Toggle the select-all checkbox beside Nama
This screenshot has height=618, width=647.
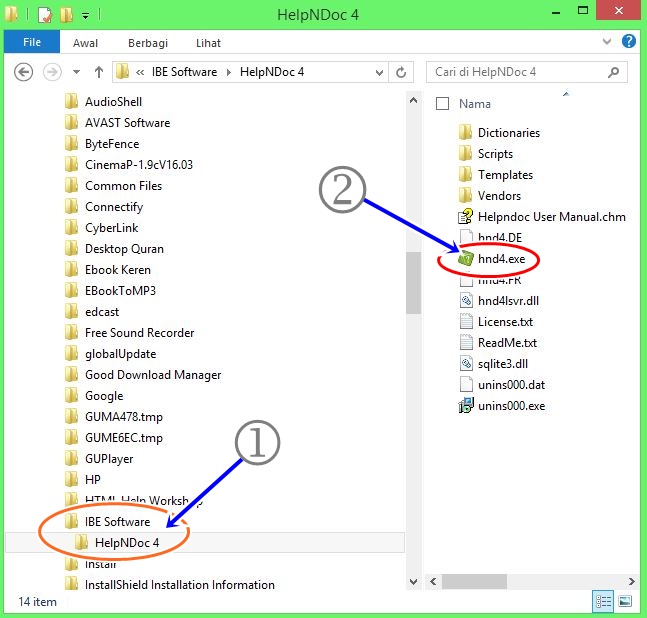(442, 104)
